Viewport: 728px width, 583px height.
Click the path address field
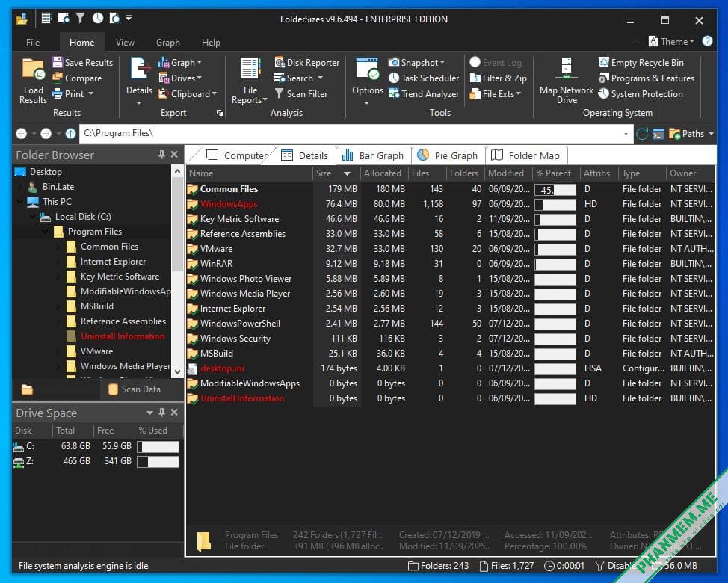(x=355, y=133)
